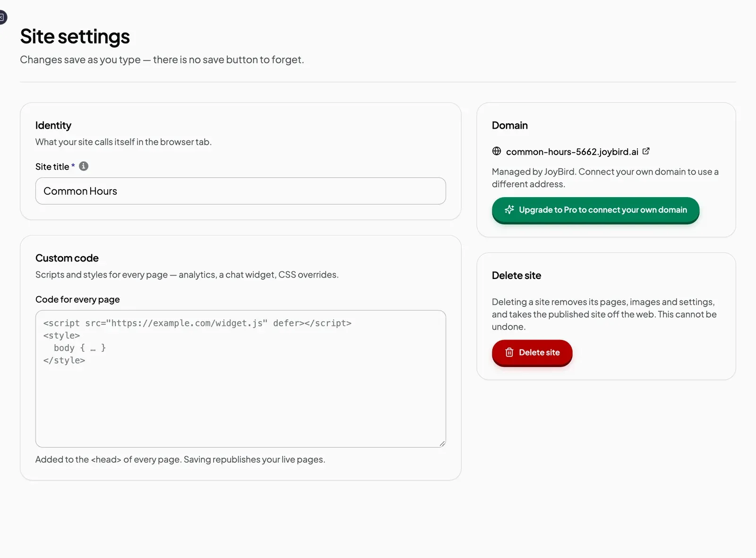Click the red Delete site button
The width and height of the screenshot is (756, 558).
(x=532, y=353)
